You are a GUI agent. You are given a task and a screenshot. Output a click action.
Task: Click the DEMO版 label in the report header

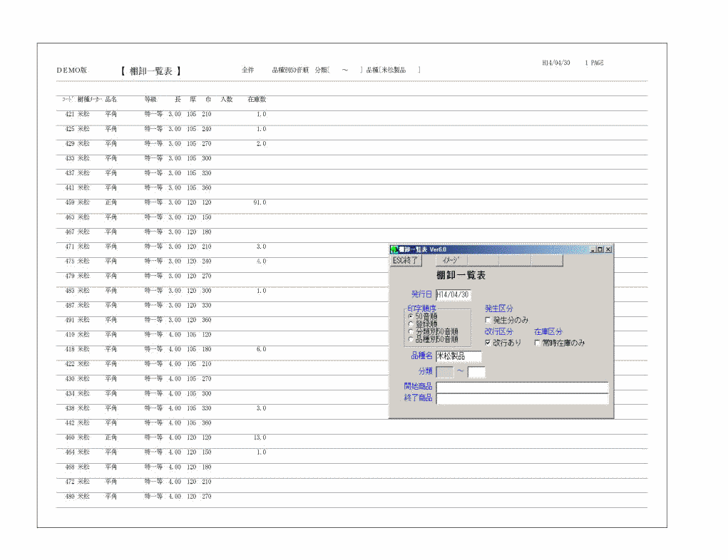pyautogui.click(x=72, y=70)
